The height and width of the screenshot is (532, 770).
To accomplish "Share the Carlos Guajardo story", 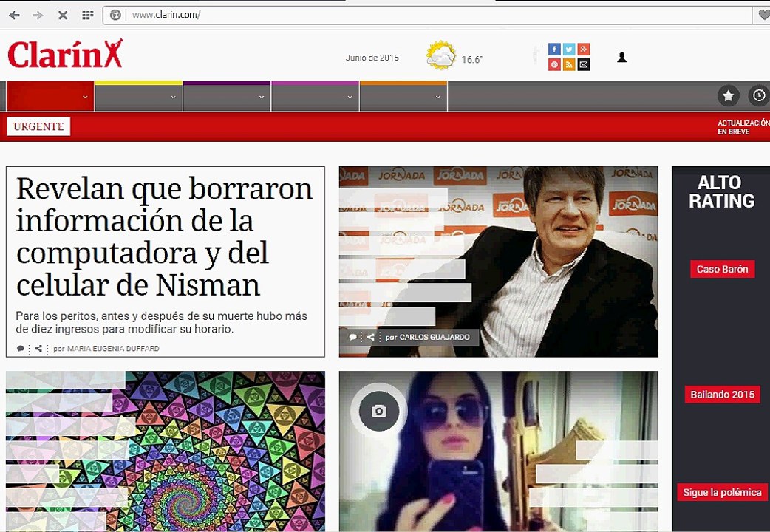I will pos(371,337).
